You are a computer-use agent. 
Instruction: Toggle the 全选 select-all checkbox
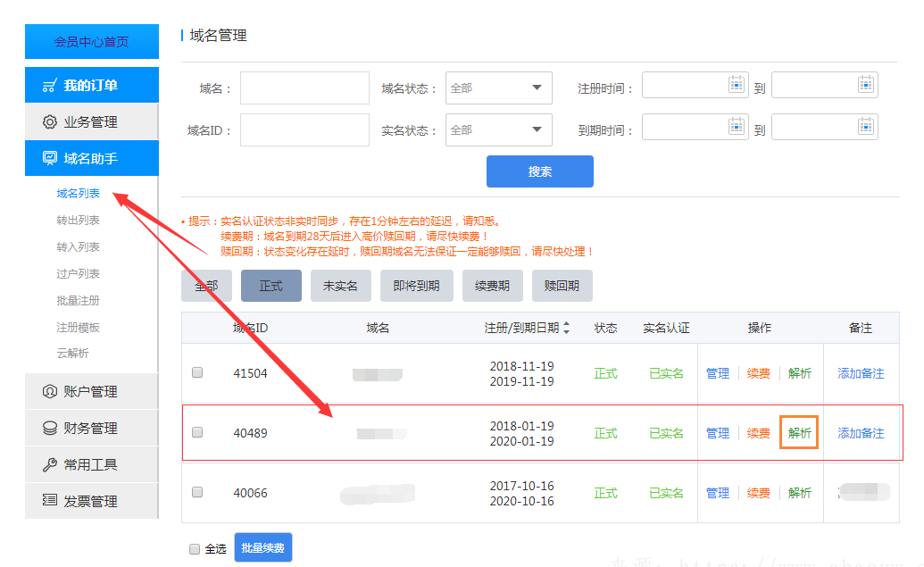click(195, 549)
